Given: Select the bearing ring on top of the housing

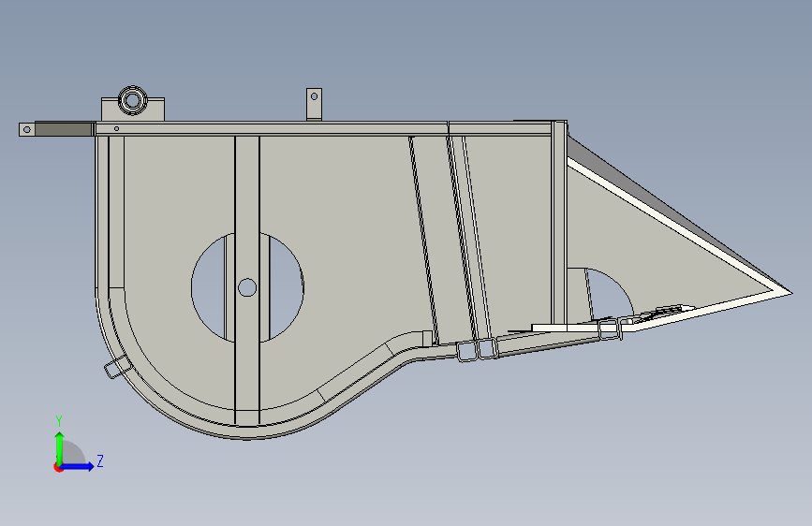Looking at the screenshot, I should click(133, 100).
